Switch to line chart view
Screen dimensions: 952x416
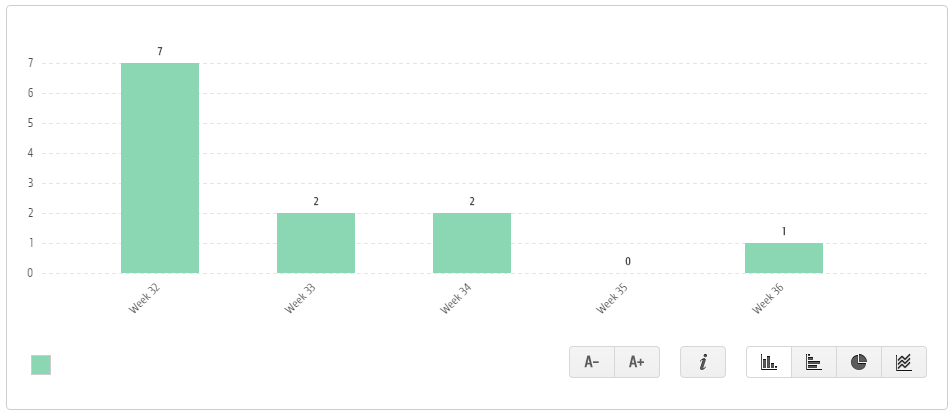pyautogui.click(x=903, y=362)
